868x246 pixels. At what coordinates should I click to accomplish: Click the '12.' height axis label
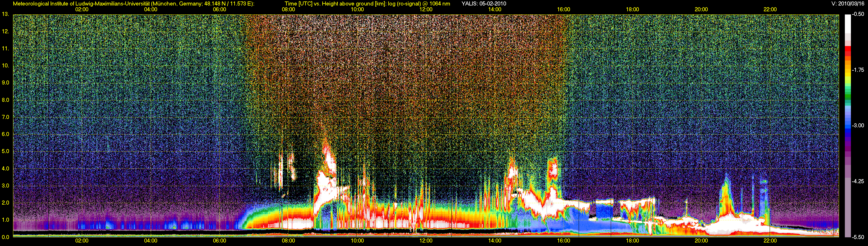tap(5, 31)
